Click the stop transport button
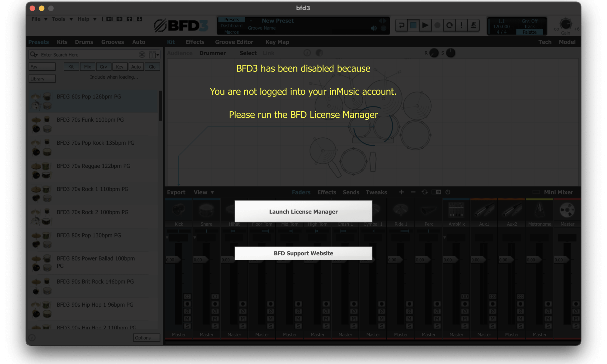Viewport: 607px width, 364px height. (x=413, y=25)
